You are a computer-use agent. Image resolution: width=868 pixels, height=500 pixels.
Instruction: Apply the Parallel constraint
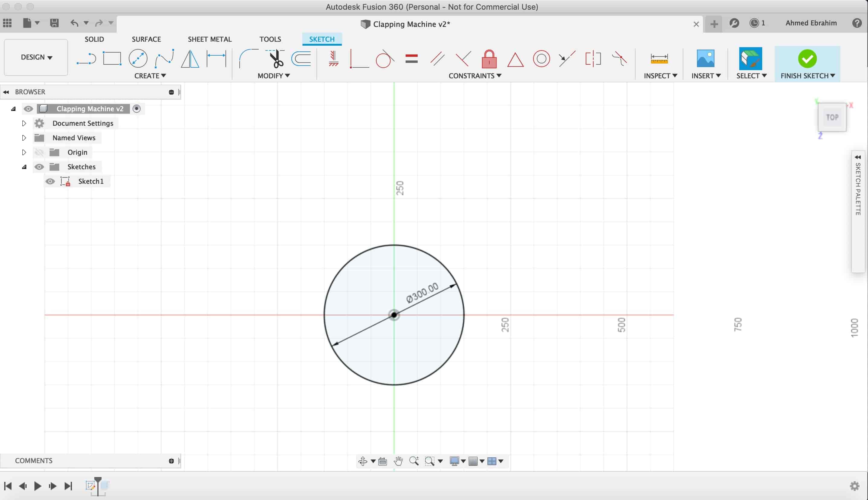[x=437, y=58]
